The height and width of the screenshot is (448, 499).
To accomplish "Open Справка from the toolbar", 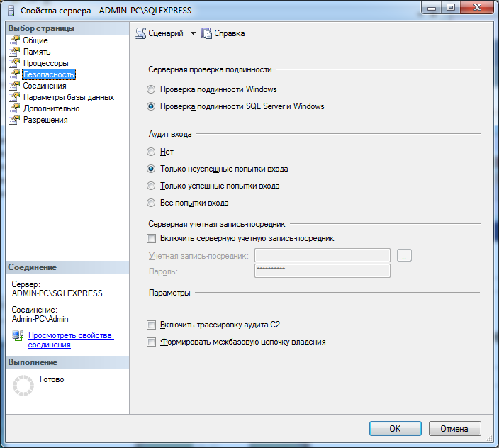I will tap(223, 33).
